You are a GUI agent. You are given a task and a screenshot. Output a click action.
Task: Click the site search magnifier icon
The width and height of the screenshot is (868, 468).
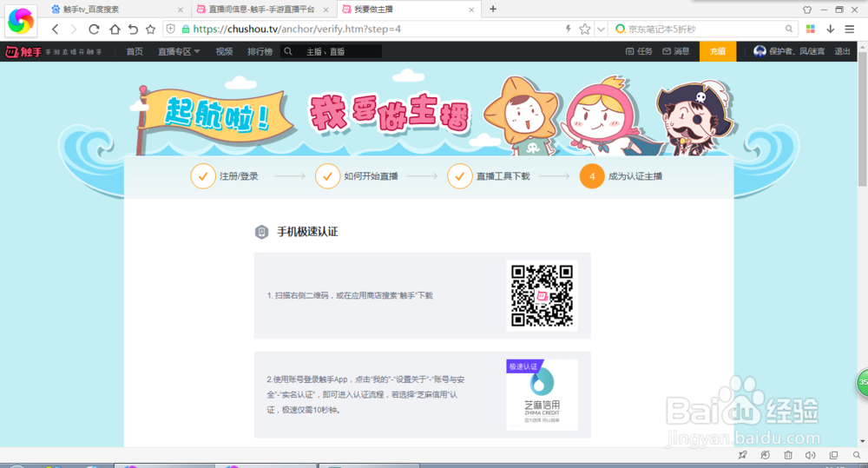[x=288, y=51]
